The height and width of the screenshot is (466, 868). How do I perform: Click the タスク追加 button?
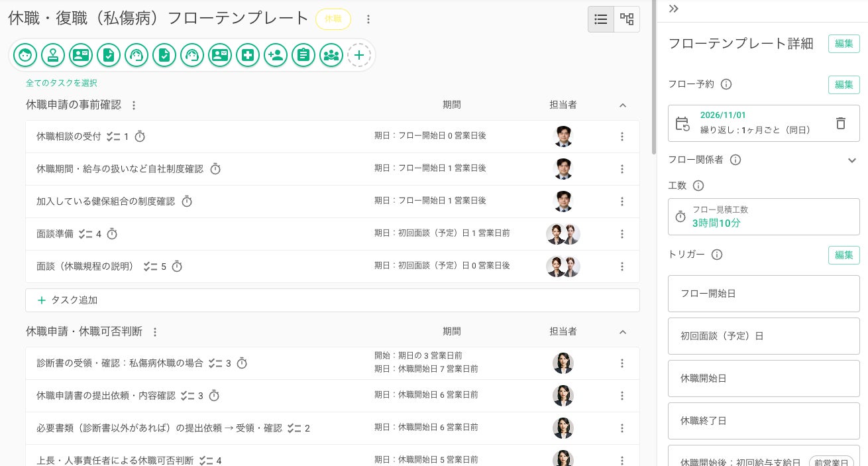333,300
